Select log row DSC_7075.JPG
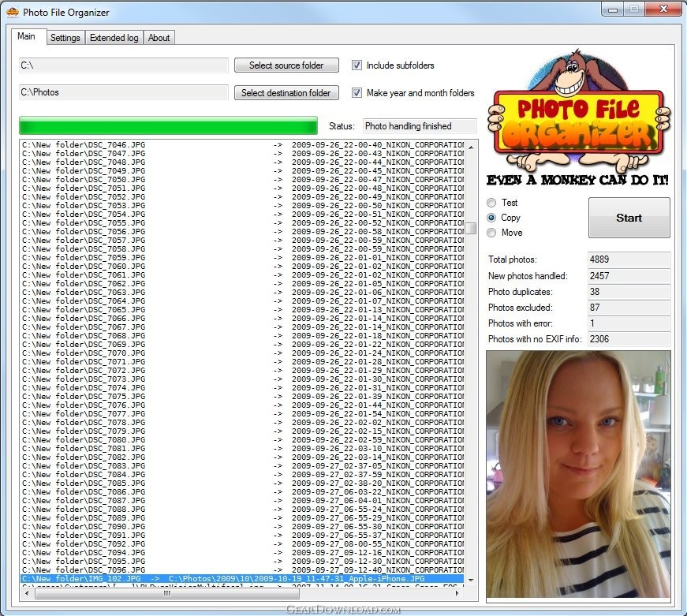687x616 pixels. coord(242,396)
